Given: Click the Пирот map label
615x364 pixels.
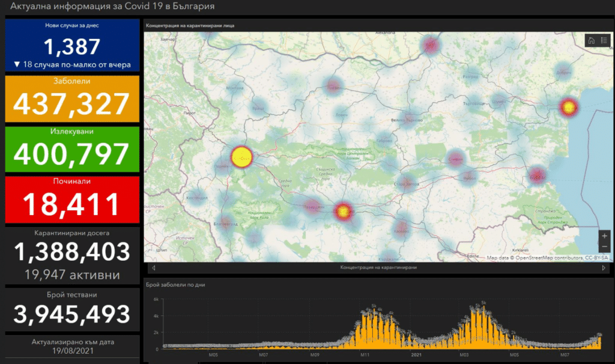Looking at the screenshot, I should pos(189,113).
